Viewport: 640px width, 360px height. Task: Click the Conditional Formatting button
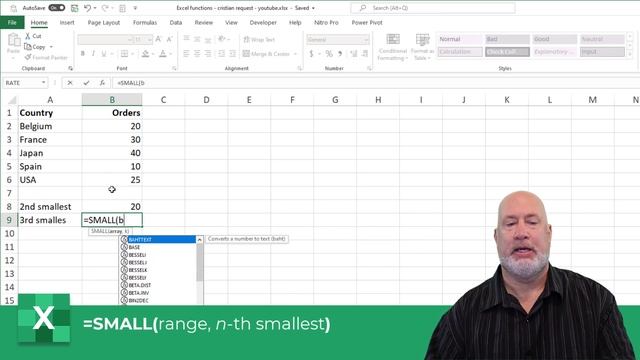pyautogui.click(x=393, y=47)
